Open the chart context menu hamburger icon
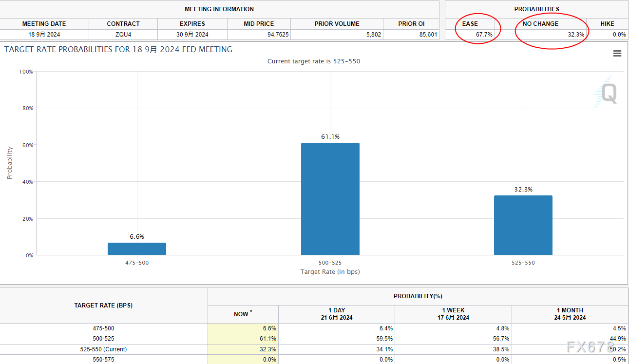Viewport: 629px width, 364px height. (x=617, y=54)
